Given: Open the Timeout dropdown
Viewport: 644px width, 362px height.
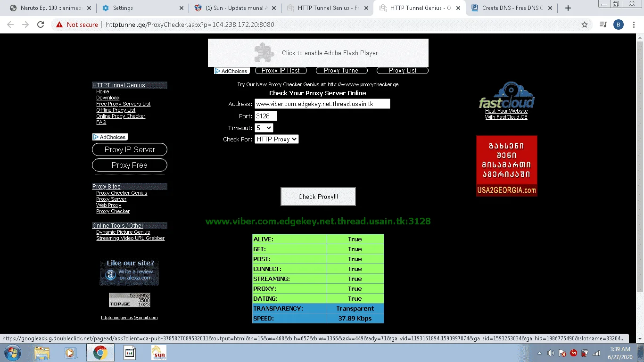Looking at the screenshot, I should click(264, 128).
